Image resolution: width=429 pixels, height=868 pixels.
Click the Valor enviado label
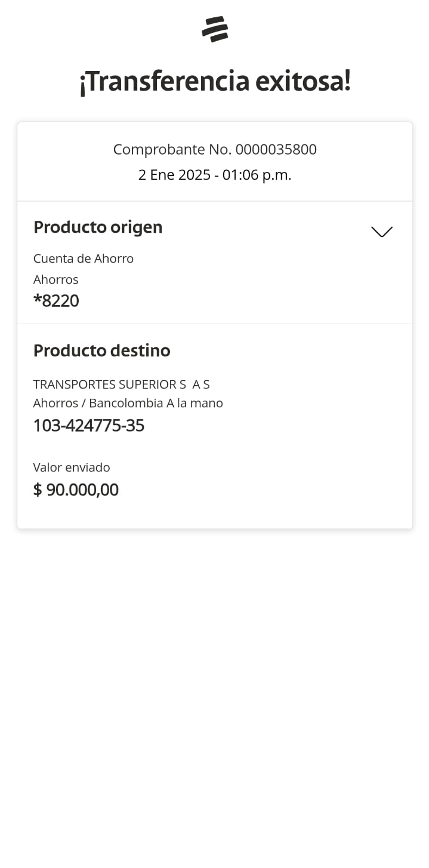click(71, 468)
